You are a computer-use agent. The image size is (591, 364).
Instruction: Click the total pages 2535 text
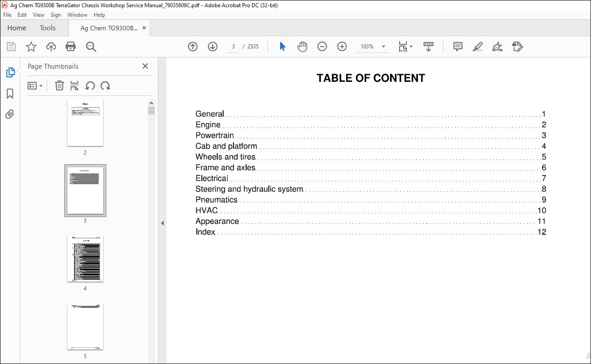253,47
